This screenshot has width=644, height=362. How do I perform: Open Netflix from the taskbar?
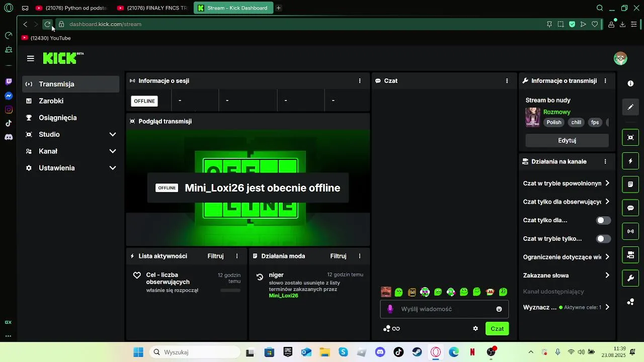pos(472,352)
